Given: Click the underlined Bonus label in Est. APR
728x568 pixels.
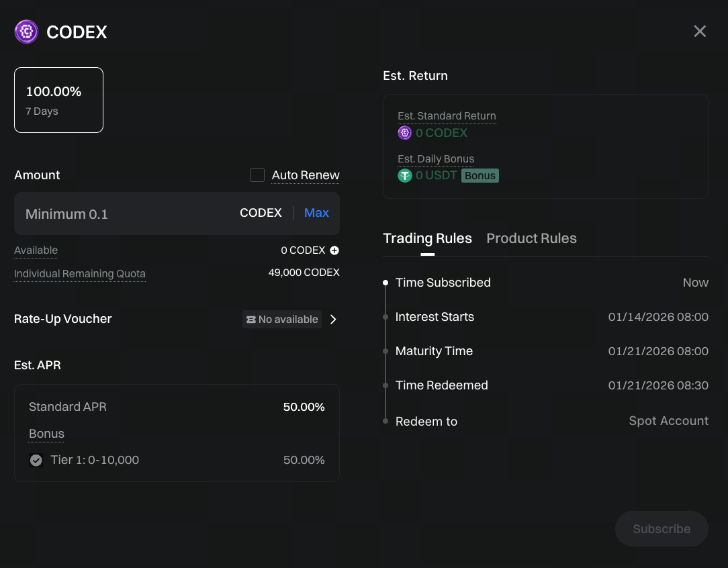Looking at the screenshot, I should [x=46, y=434].
